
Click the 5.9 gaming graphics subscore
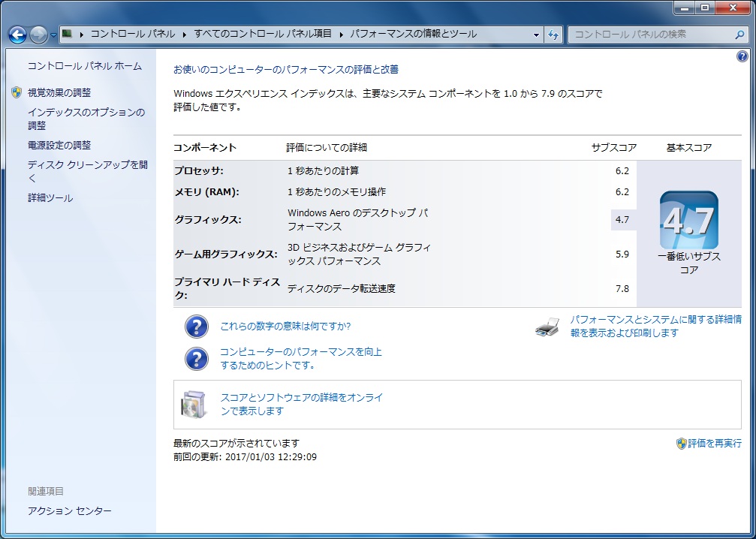click(x=622, y=254)
